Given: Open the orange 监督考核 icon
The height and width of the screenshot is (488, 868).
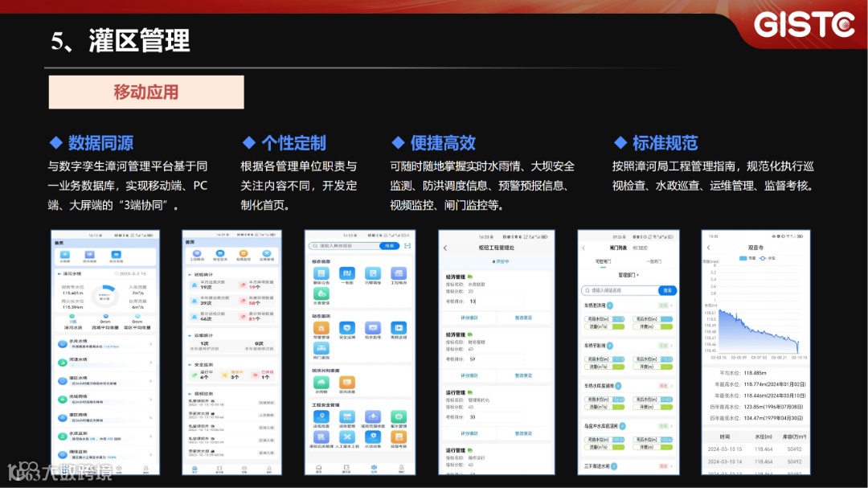Looking at the screenshot, I should click(399, 437).
